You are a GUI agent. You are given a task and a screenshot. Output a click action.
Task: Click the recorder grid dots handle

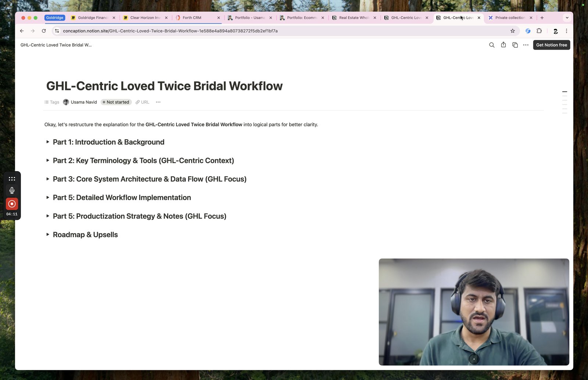tap(12, 179)
